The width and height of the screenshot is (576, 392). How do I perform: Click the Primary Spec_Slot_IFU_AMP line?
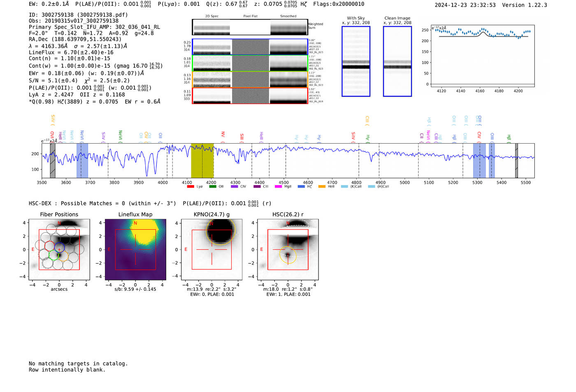(x=95, y=27)
